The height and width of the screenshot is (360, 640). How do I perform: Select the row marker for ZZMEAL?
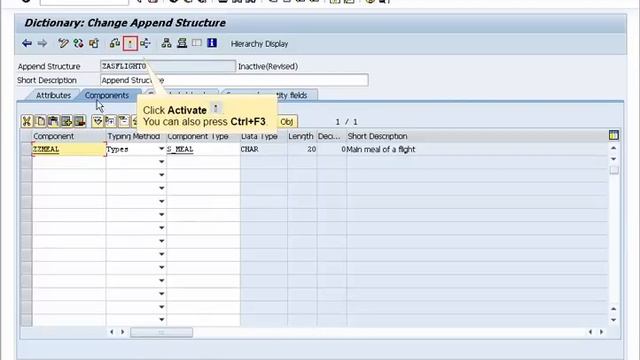coord(26,149)
